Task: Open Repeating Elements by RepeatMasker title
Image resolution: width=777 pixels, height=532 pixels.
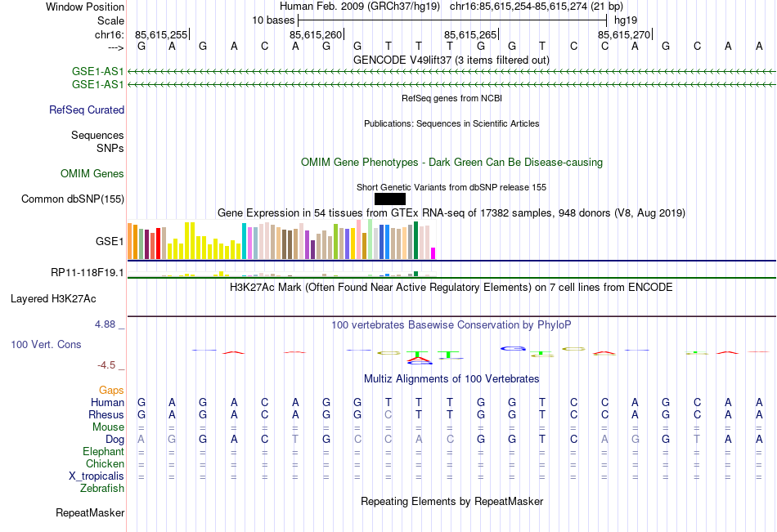Action: click(451, 501)
